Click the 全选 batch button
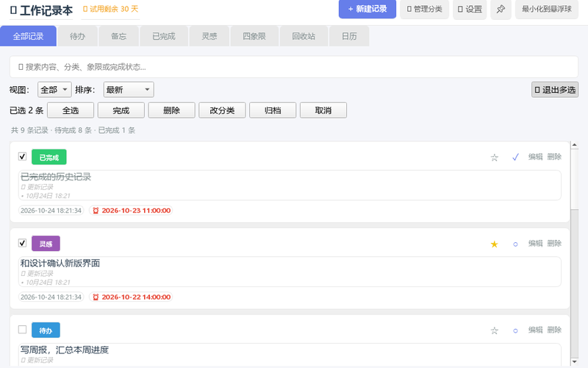 (71, 110)
